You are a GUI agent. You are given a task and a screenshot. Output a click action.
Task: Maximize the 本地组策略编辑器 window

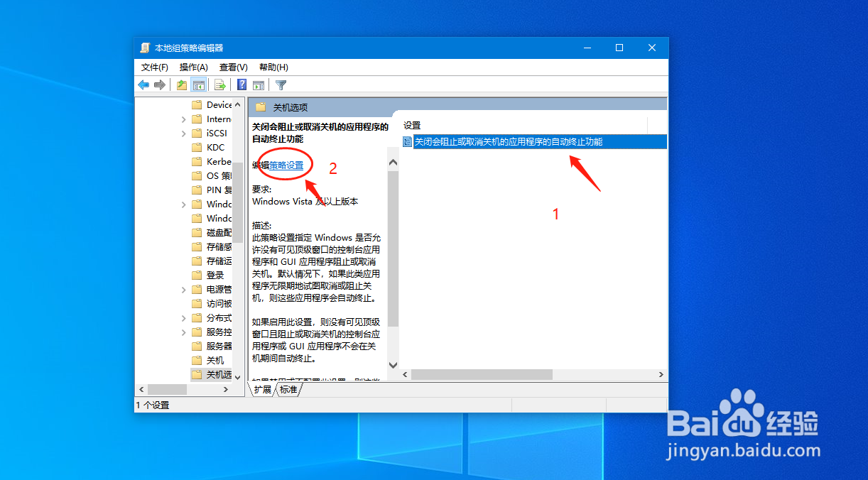[x=619, y=48]
